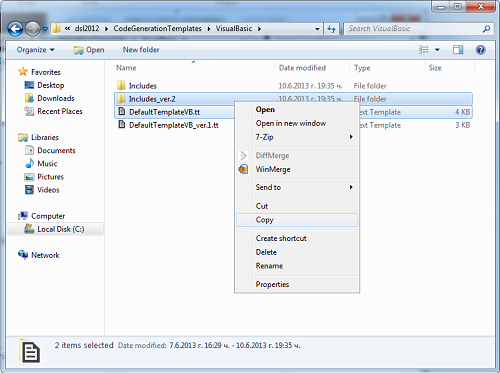
Task: Sort by Name column header
Action: pyautogui.click(x=126, y=68)
